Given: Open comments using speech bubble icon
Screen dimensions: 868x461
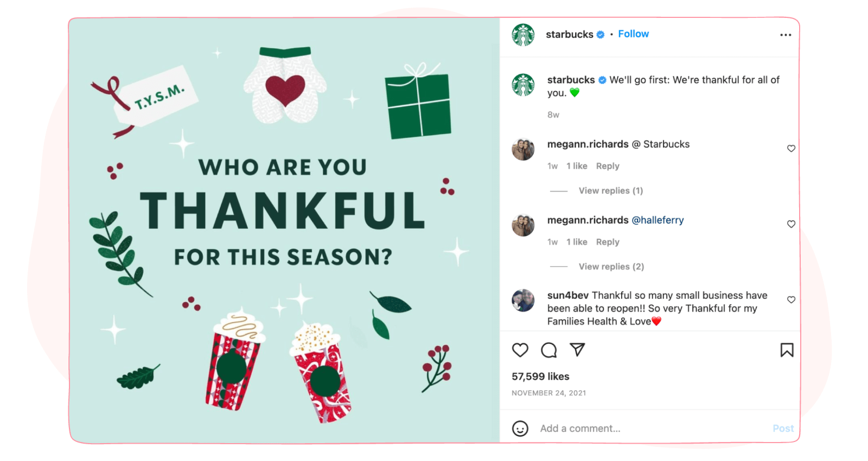Looking at the screenshot, I should point(548,350).
